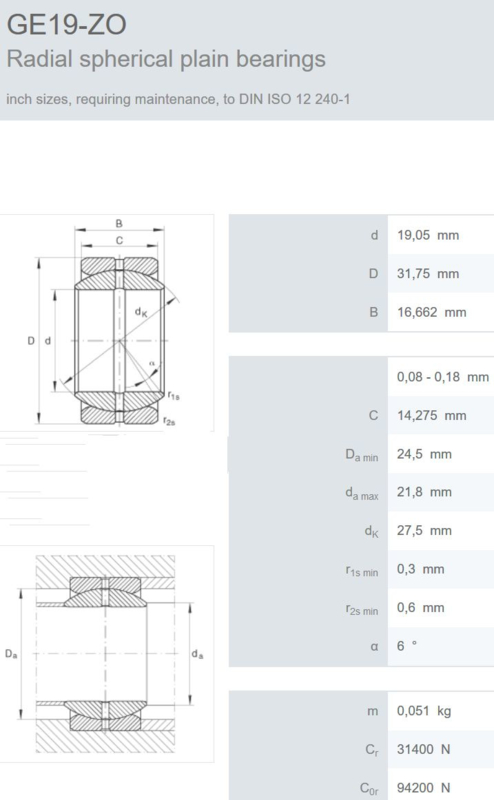Click the tilt angle α value 6 °

point(407,646)
